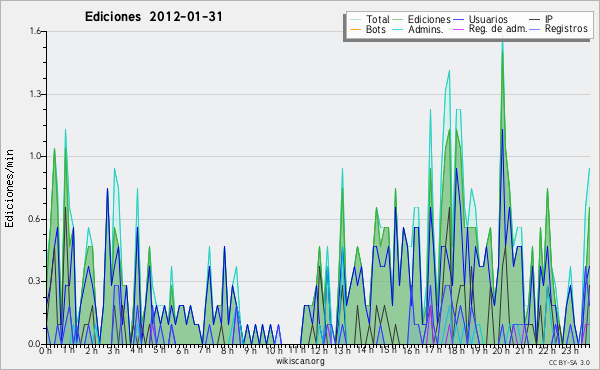Click the CC BY-SA 3.0 license text
600x370 pixels.
pyautogui.click(x=569, y=363)
